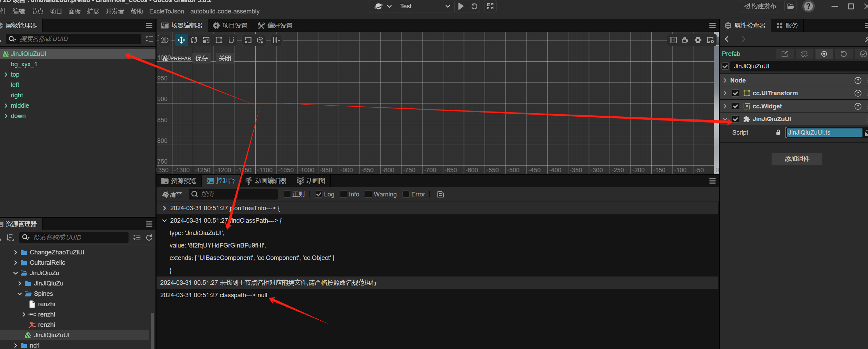This screenshot has height=349, width=868.
Task: Expand the top node in hierarchy
Action: click(6, 75)
